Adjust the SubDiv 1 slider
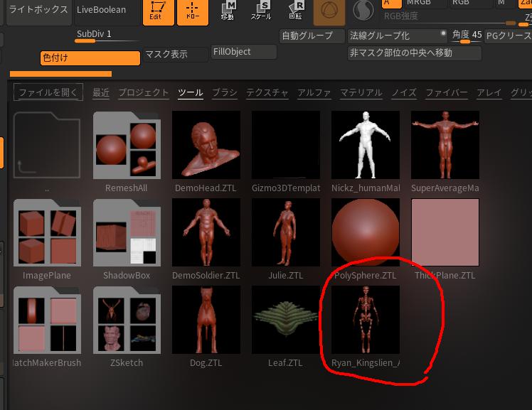Viewport: 532px width, 410px height. pos(107,36)
